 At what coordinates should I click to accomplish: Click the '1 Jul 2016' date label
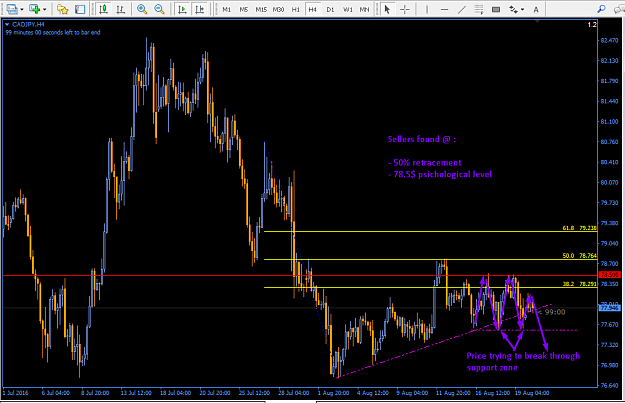click(16, 393)
